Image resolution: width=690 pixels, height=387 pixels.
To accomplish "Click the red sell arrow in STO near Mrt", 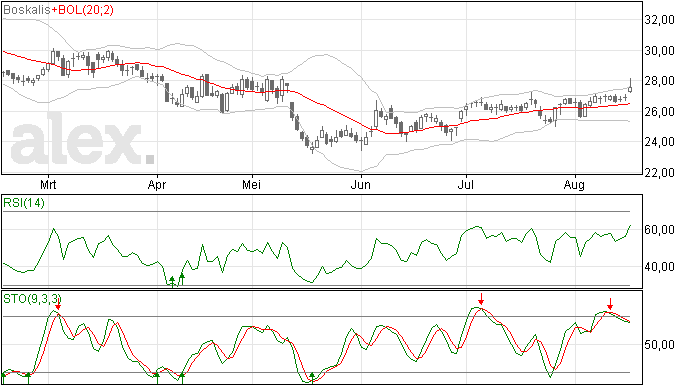I will click(58, 304).
